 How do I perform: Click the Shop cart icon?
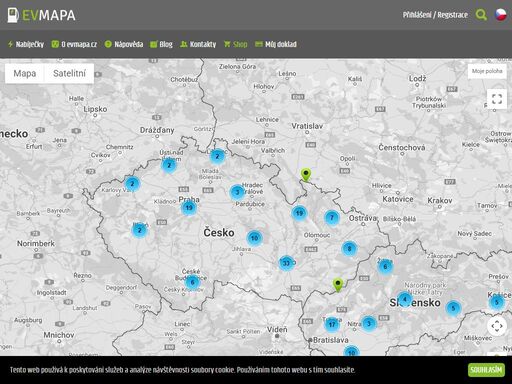click(227, 44)
